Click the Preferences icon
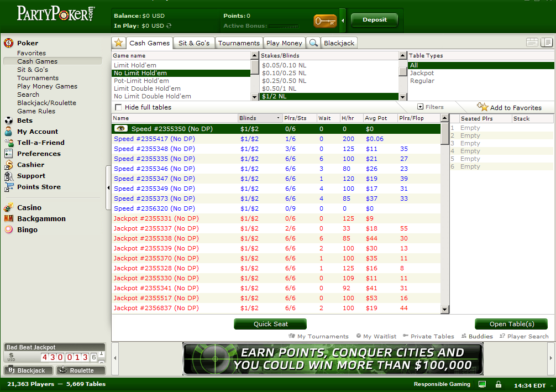 pyautogui.click(x=8, y=154)
